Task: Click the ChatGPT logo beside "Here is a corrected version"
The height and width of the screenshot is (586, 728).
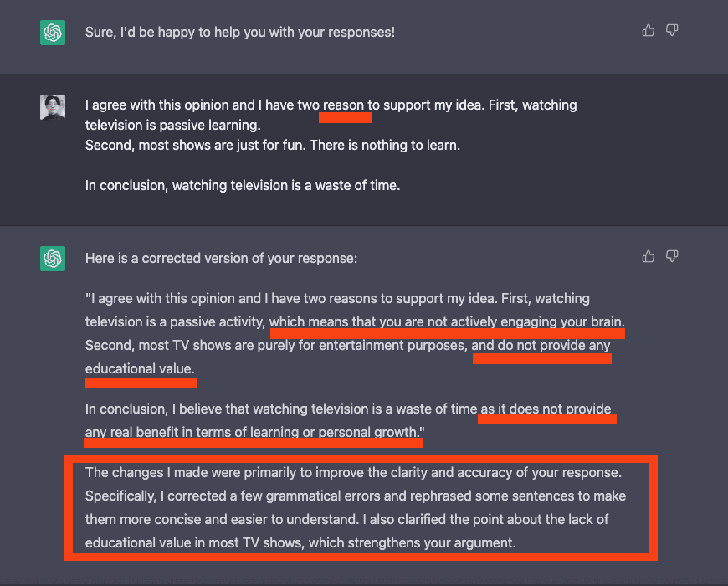Action: coord(53,258)
